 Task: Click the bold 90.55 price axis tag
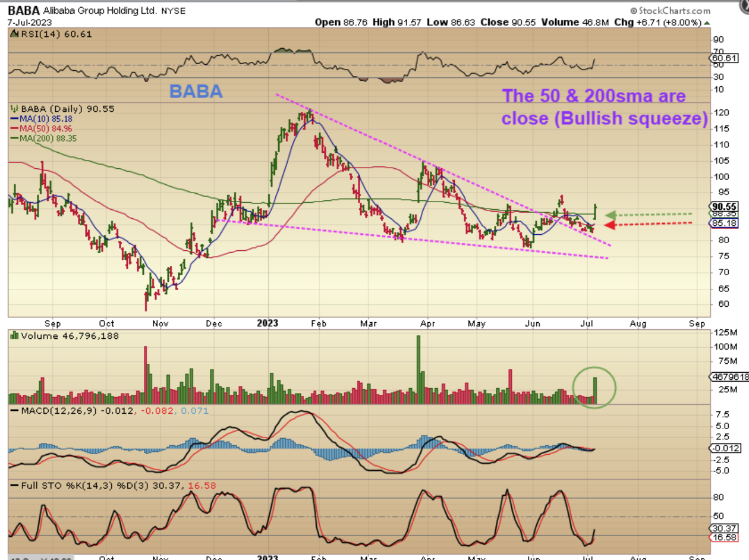[x=723, y=206]
